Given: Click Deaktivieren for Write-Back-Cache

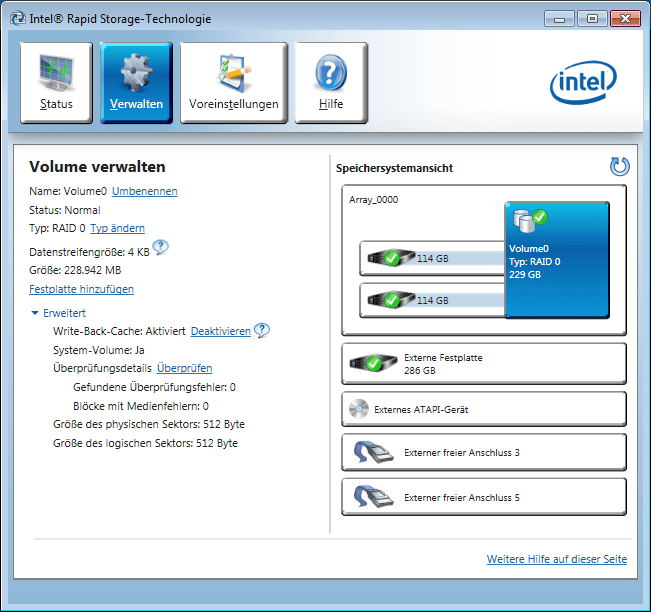Looking at the screenshot, I should (x=220, y=331).
